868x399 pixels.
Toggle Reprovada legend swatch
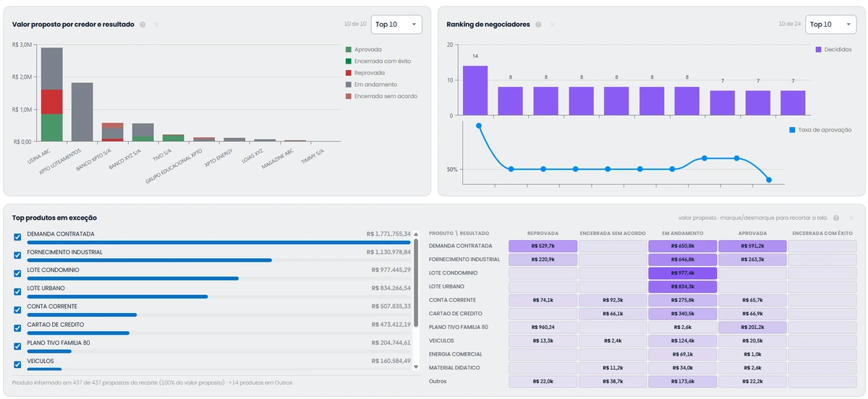[x=349, y=72]
